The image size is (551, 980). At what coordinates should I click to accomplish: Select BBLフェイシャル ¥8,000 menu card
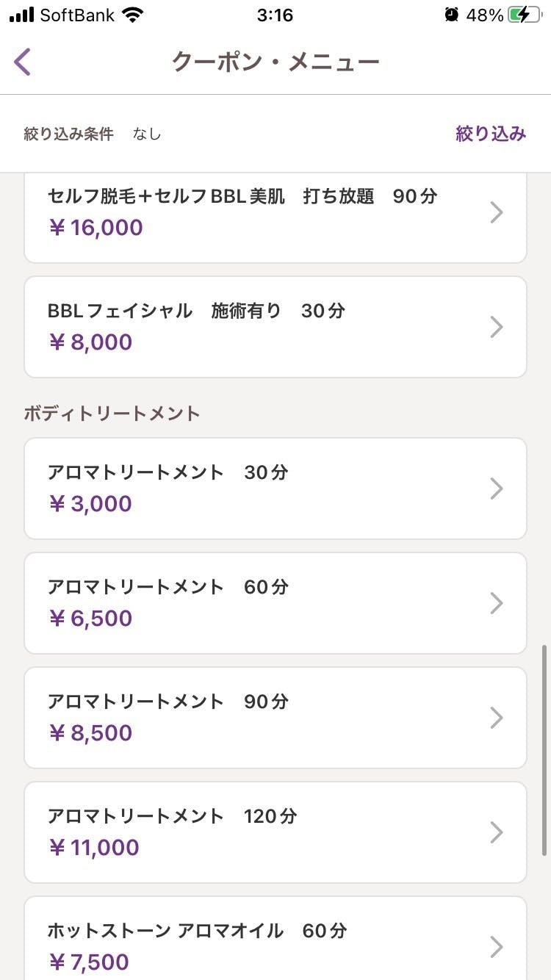pyautogui.click(x=275, y=327)
